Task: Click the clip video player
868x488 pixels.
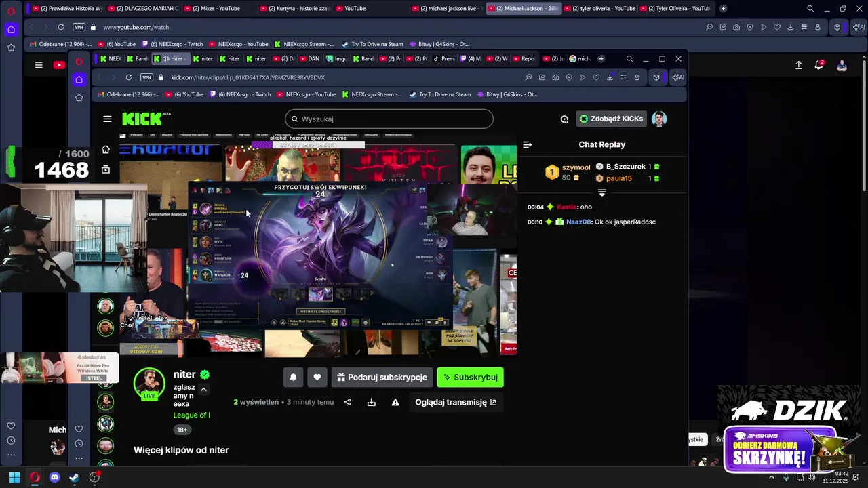Action: (318, 245)
